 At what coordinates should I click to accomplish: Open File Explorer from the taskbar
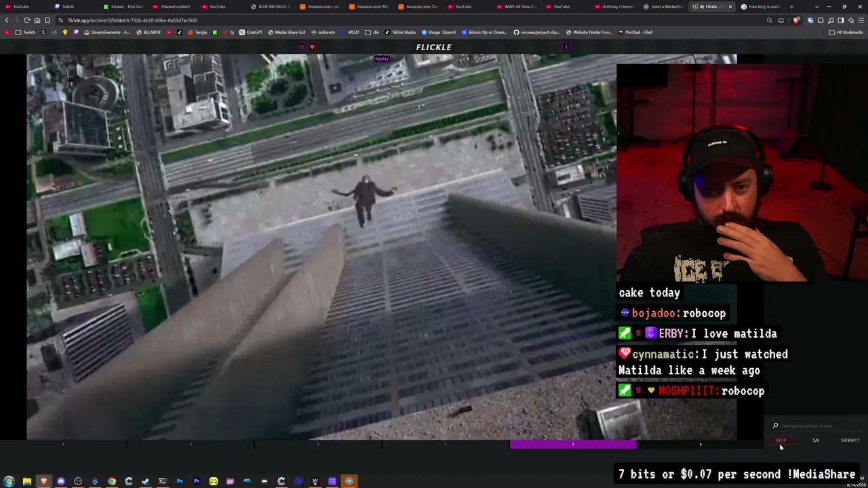27,481
